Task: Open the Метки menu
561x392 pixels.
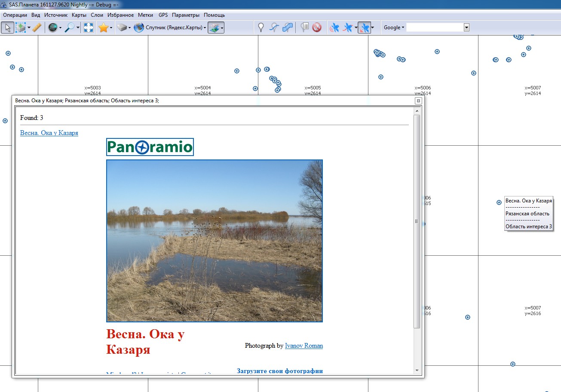Action: pos(145,15)
